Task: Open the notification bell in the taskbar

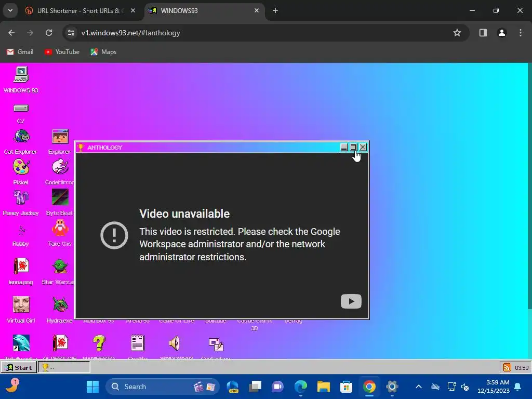Action: click(518, 387)
